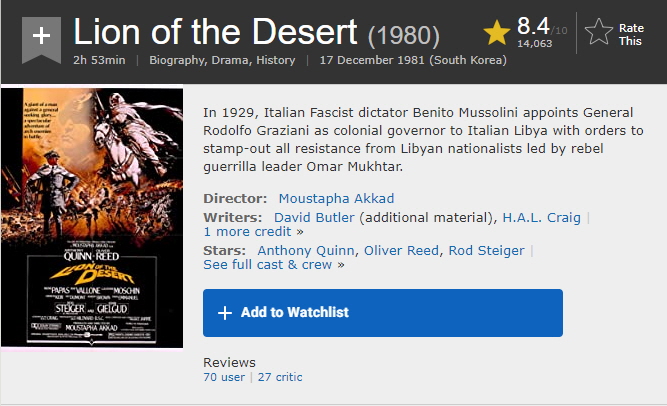
Task: Click the Rate This star outline
Action: pos(598,33)
